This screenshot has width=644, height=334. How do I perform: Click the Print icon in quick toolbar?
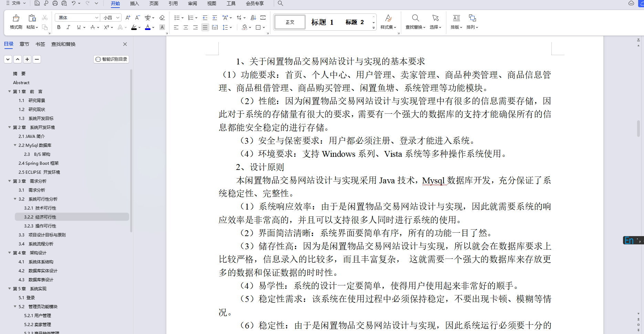point(55,3)
